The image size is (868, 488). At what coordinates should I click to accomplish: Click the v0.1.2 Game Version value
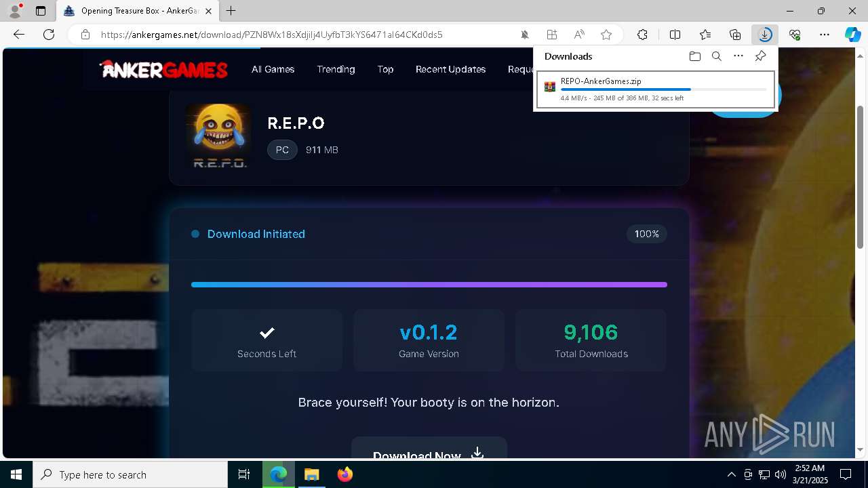(x=429, y=332)
